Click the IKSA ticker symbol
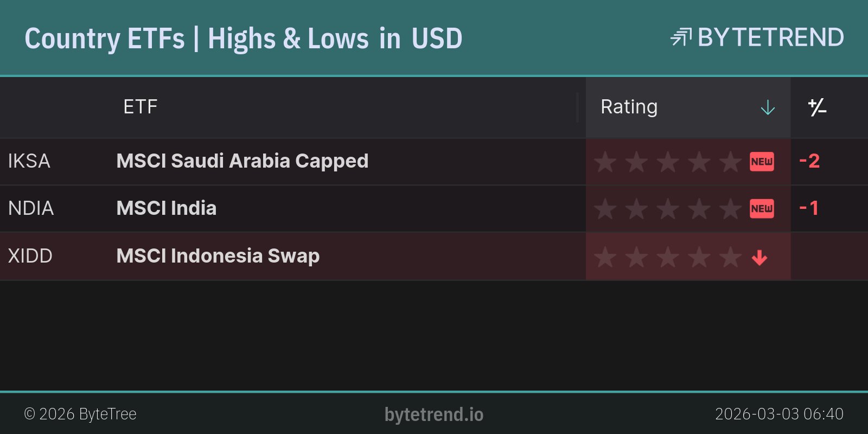The image size is (868, 434). [x=29, y=161]
